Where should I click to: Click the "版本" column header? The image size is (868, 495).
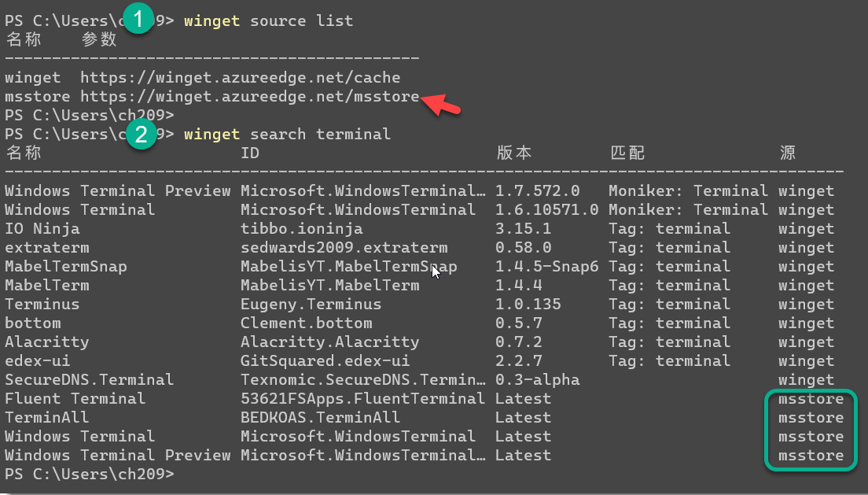pos(513,153)
